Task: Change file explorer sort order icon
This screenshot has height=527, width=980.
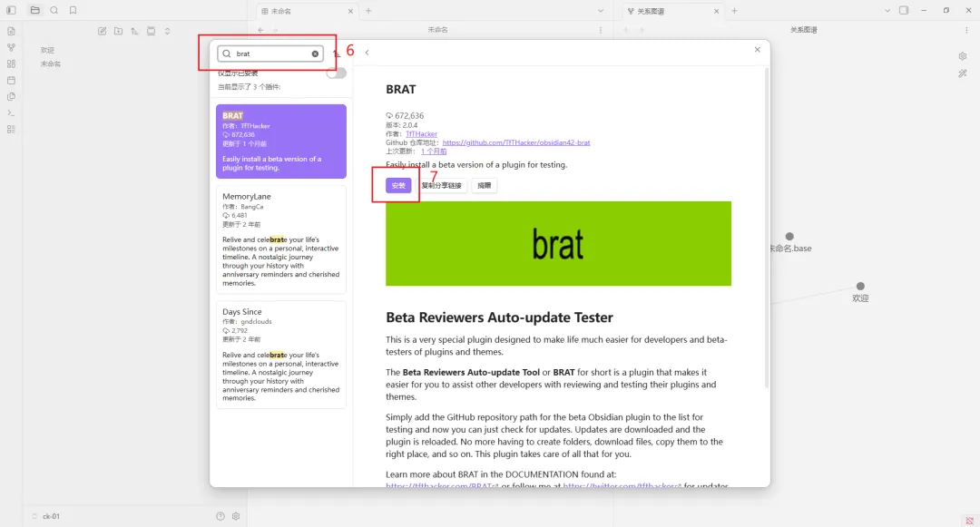Action: (134, 31)
